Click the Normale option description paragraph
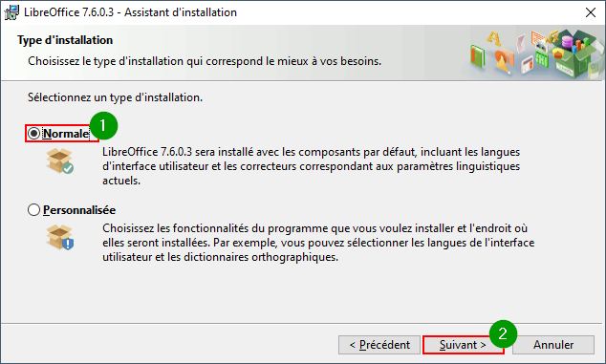The width and height of the screenshot is (606, 364). click(311, 166)
